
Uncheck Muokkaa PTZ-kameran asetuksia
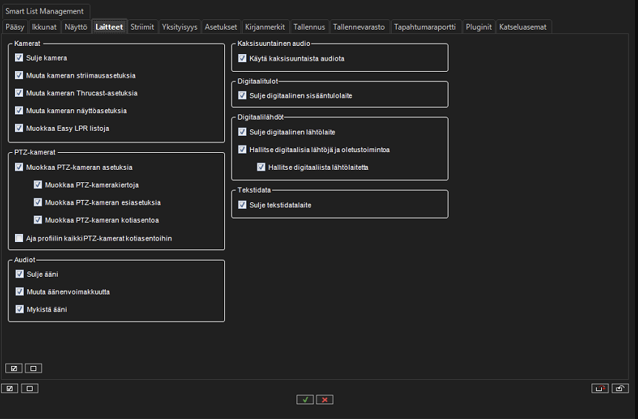[x=19, y=167]
